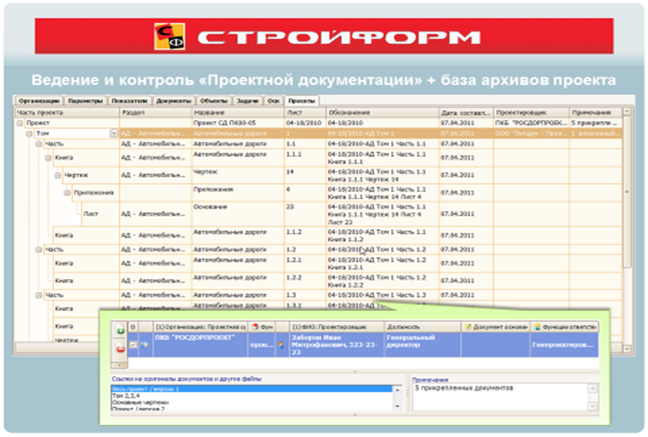Click the Примечания notes box scroll-down arrow
The height and width of the screenshot is (437, 648).
click(x=593, y=407)
